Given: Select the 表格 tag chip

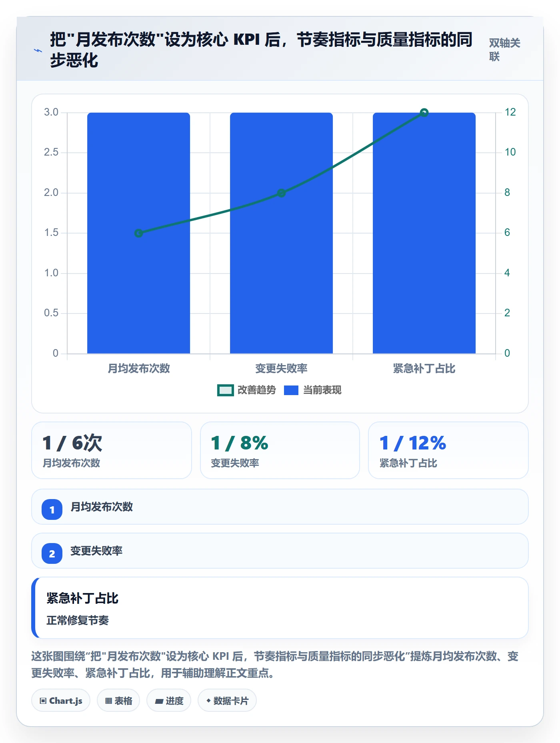Looking at the screenshot, I should (118, 701).
